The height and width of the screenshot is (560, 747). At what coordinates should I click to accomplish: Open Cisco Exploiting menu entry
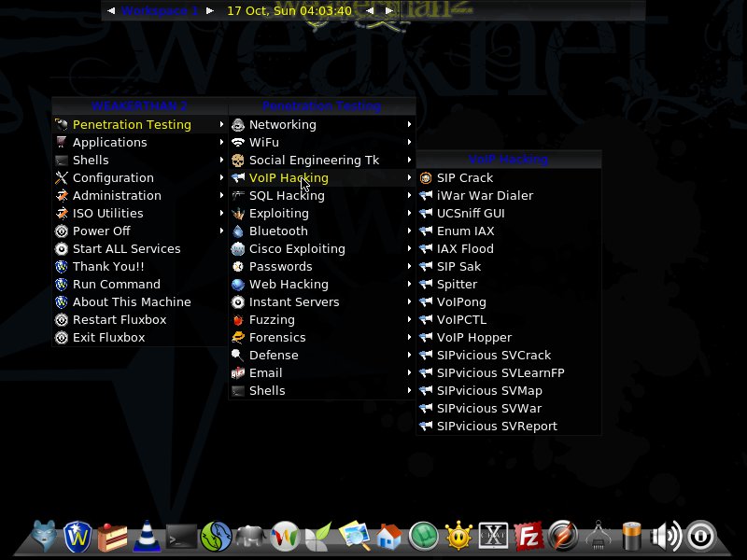coord(322,249)
